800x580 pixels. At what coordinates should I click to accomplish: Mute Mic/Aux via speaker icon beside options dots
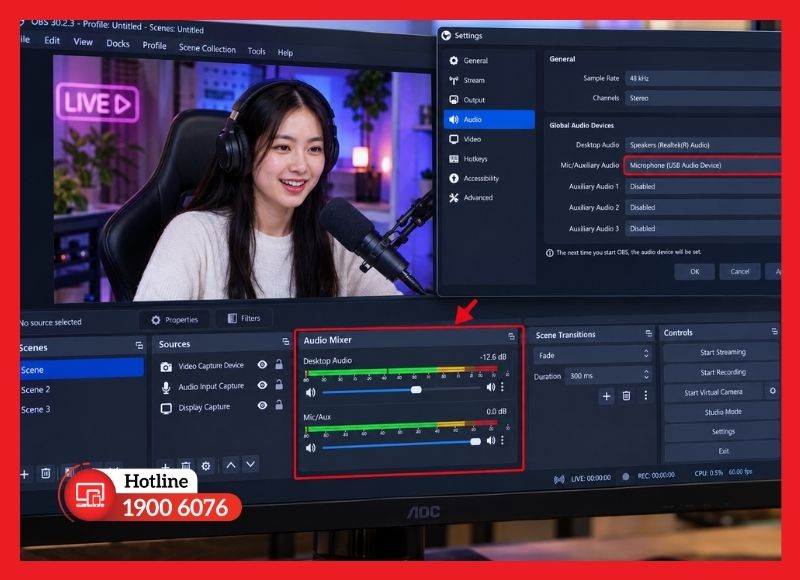coord(491,440)
